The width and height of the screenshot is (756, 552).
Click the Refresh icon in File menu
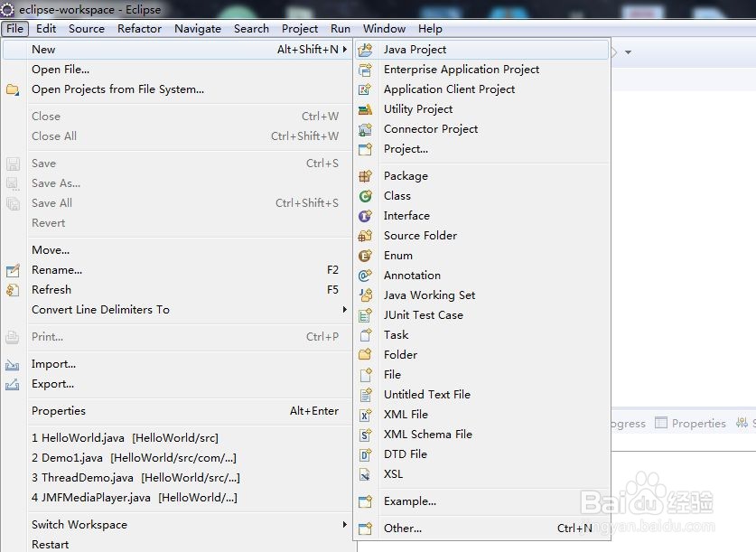pyautogui.click(x=13, y=290)
